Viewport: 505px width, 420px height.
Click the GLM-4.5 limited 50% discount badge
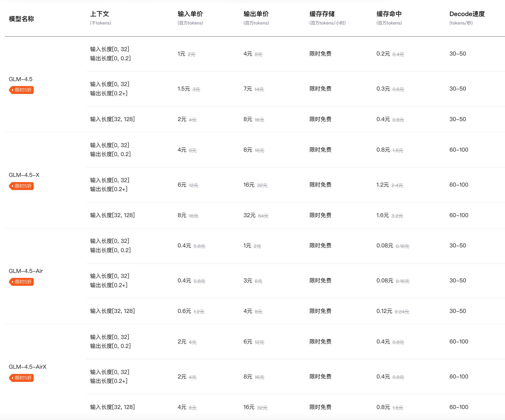(21, 90)
